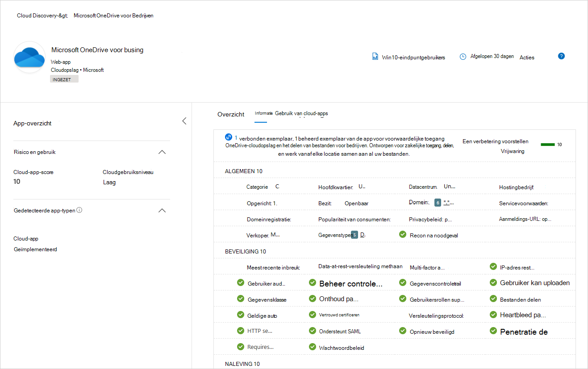Click green check for Ondersteunt SAML
588x369 pixels.
coord(313,331)
